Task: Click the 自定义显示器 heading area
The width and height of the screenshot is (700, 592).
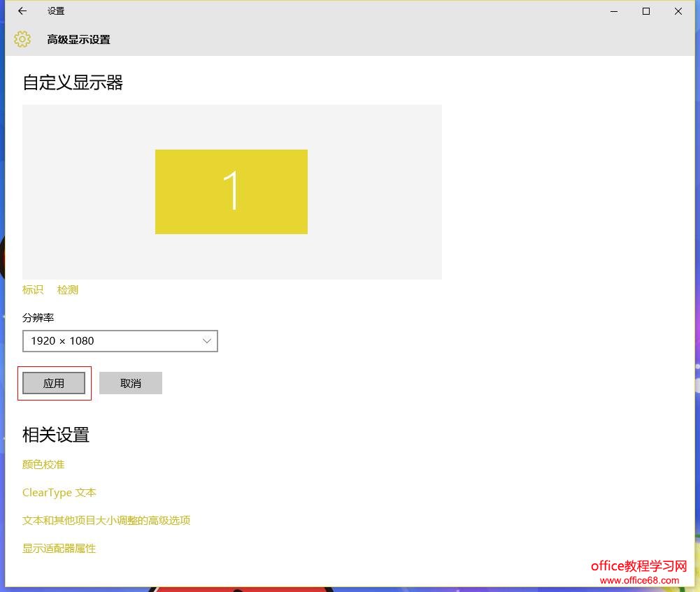Action: pos(72,82)
